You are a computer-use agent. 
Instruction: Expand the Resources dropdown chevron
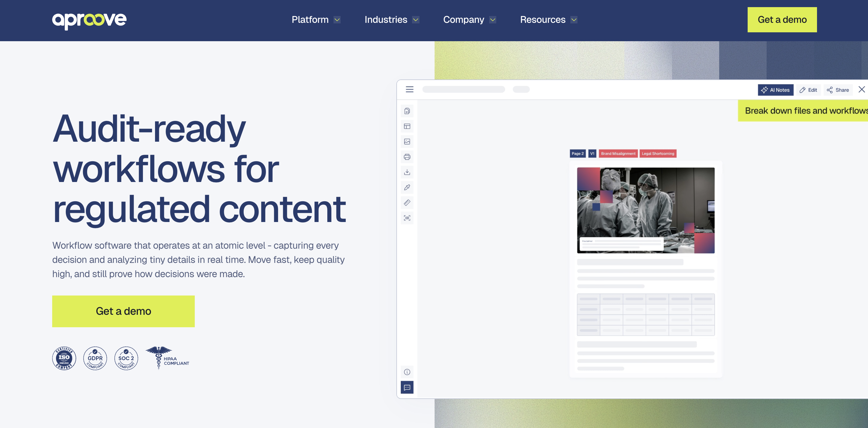[574, 20]
